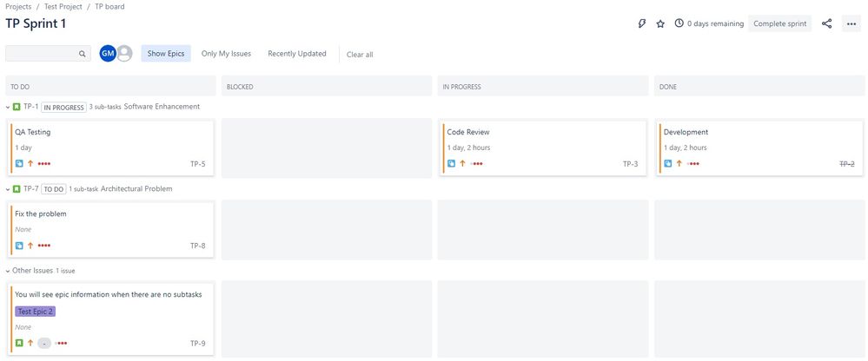Open the three-dots more menu
The width and height of the screenshot is (868, 361).
[851, 23]
